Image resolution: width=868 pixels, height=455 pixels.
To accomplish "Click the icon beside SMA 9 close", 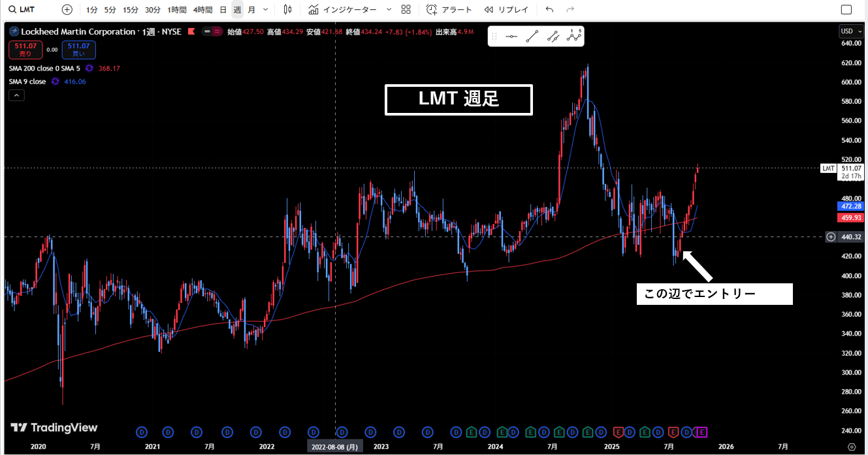I will click(x=55, y=82).
